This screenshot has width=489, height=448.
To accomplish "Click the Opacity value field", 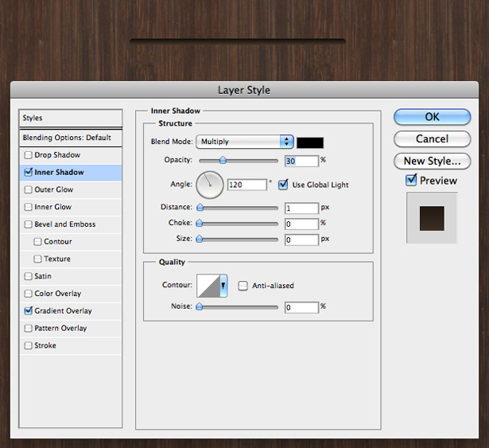I will [301, 161].
